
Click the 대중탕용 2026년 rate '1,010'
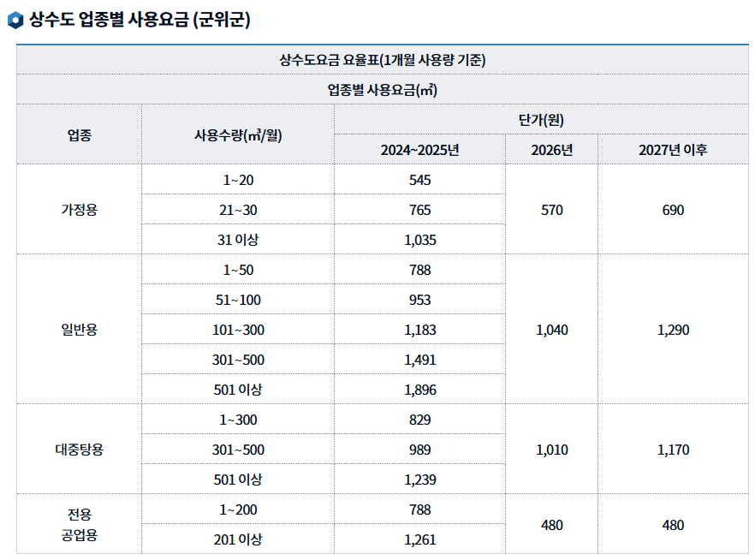click(x=552, y=450)
